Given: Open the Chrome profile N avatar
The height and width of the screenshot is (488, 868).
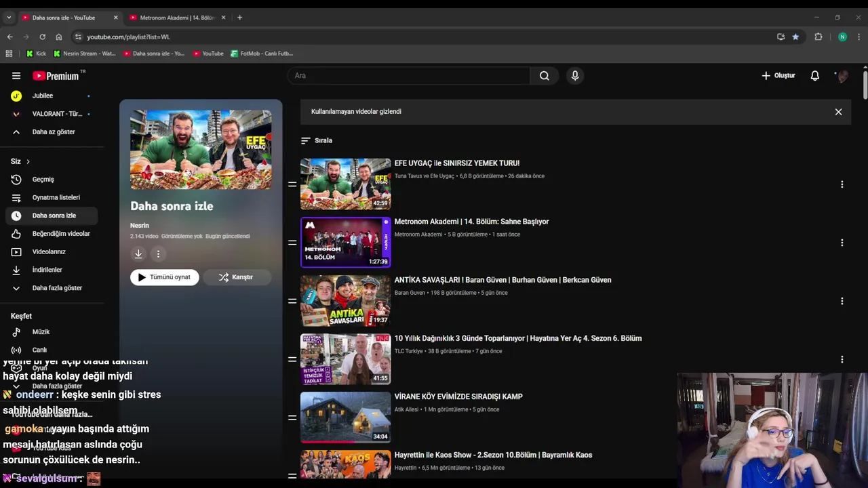Looking at the screenshot, I should (x=842, y=37).
